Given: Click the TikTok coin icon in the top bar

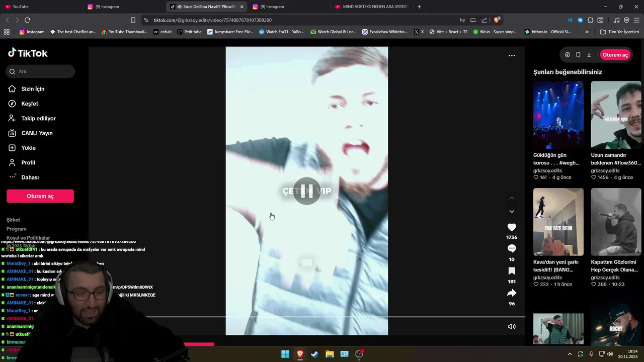Looking at the screenshot, I should tap(568, 55).
